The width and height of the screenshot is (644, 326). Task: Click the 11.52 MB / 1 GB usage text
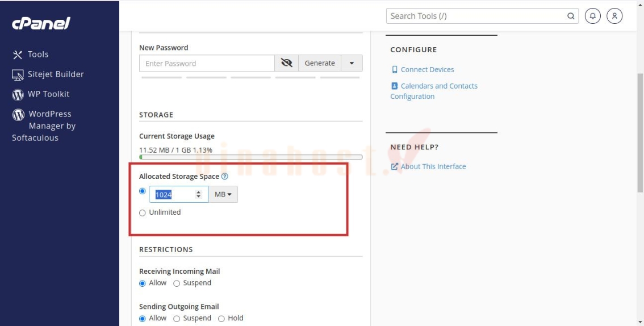click(x=176, y=150)
